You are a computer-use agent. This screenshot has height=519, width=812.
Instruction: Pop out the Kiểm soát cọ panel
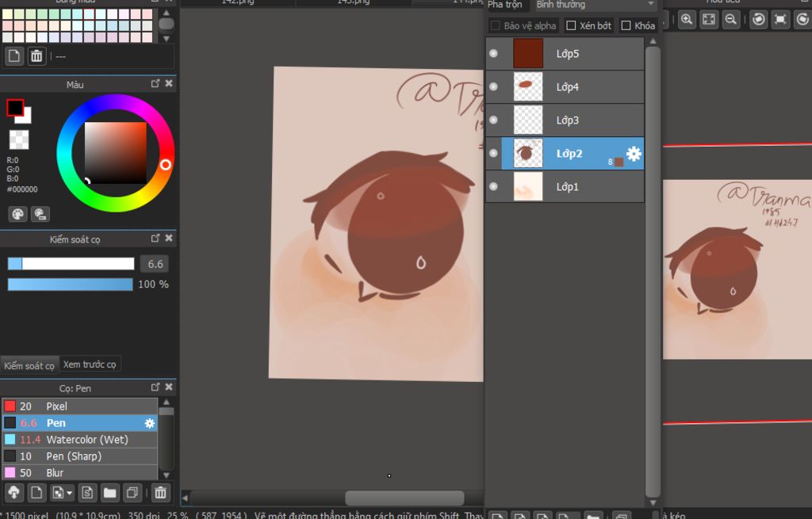155,238
